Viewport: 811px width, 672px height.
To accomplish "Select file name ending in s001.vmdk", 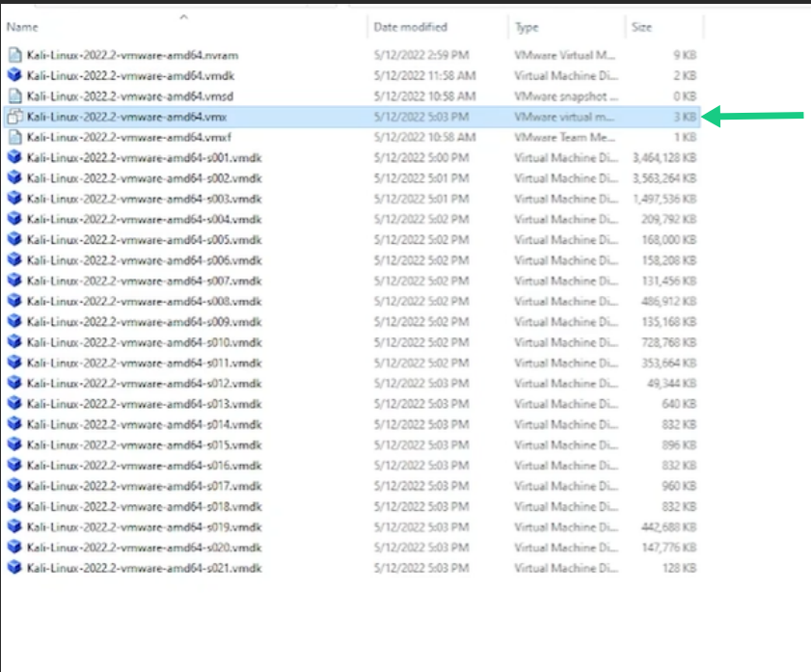I will [x=145, y=158].
